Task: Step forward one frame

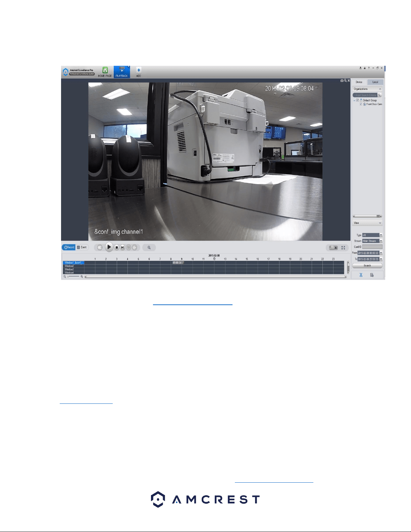Action: pyautogui.click(x=122, y=247)
